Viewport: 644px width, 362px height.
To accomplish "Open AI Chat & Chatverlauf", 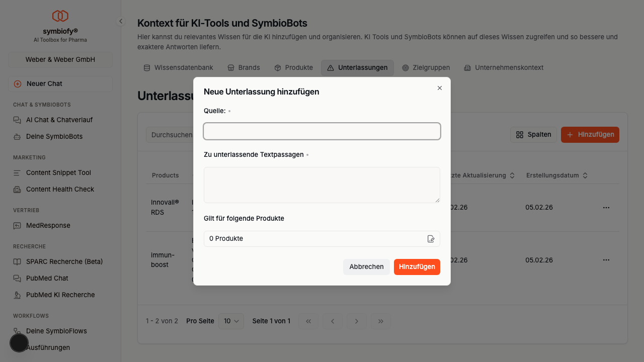I will 60,120.
